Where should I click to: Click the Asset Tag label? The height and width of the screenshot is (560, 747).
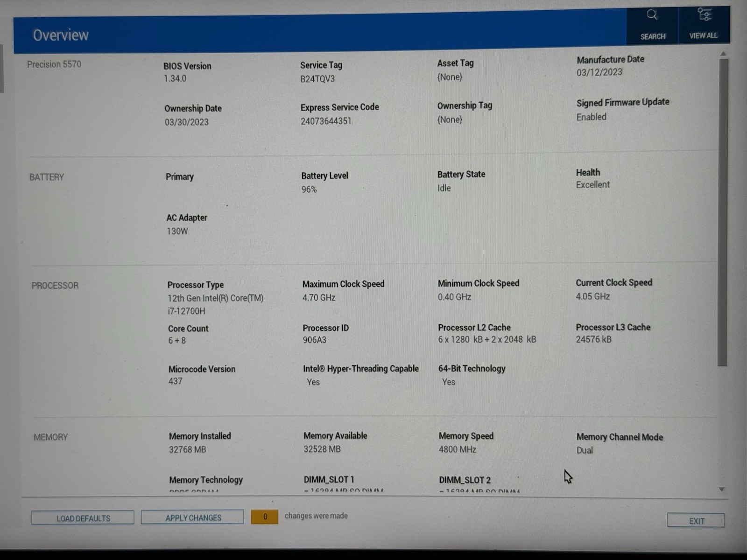[455, 63]
